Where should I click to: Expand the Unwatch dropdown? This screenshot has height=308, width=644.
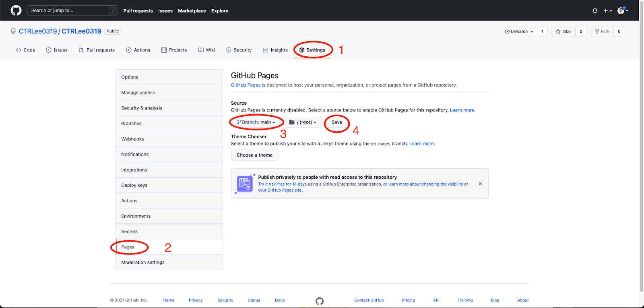pos(519,31)
